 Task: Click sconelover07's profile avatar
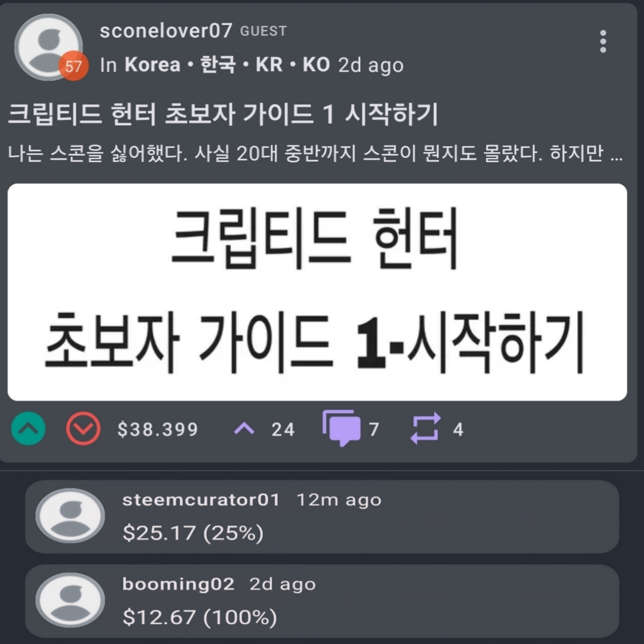(48, 47)
